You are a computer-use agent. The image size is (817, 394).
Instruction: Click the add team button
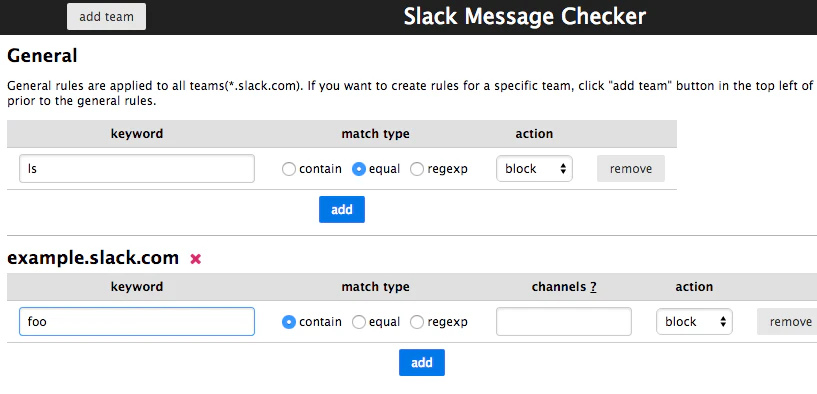[x=106, y=17]
